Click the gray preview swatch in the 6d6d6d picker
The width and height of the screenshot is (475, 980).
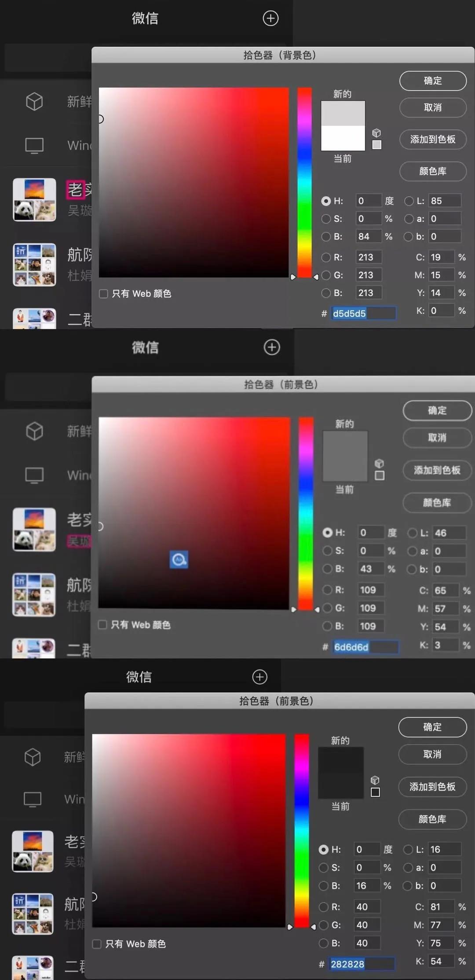(x=345, y=456)
